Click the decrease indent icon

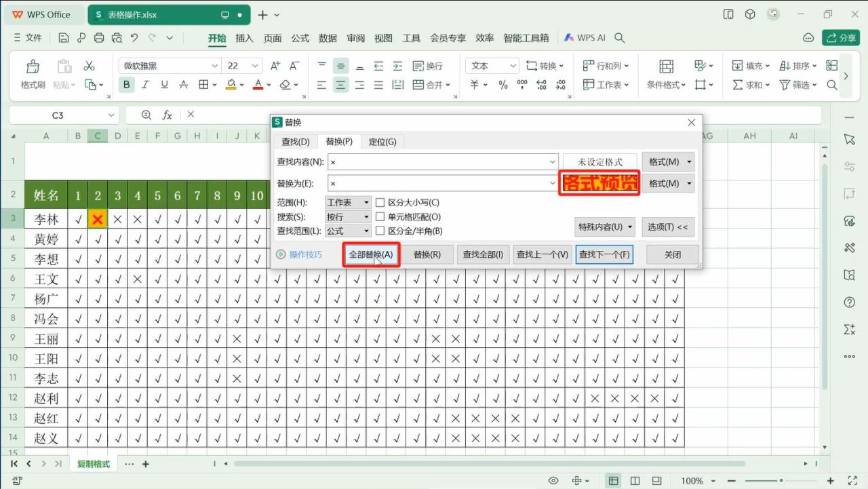[378, 66]
